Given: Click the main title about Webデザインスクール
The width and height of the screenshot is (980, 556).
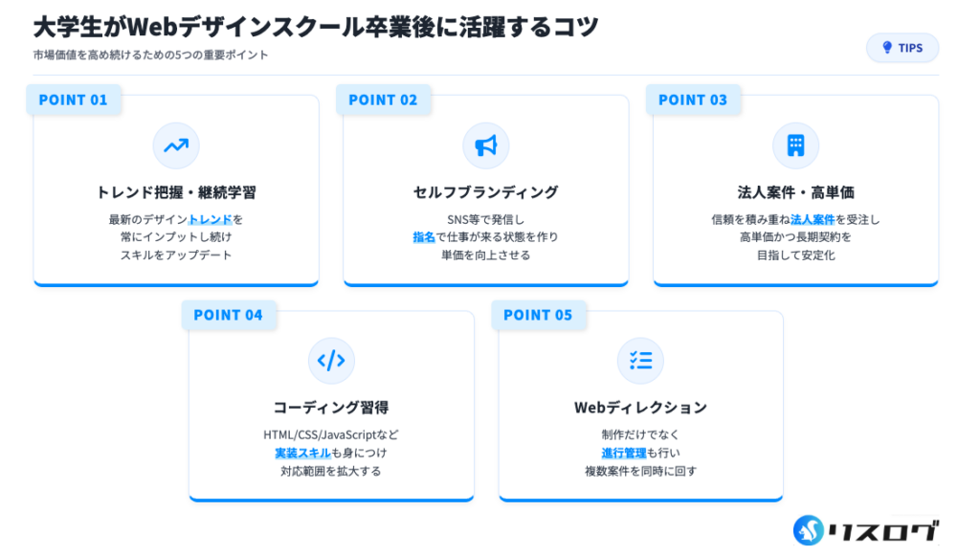Looking at the screenshot, I should click(316, 27).
